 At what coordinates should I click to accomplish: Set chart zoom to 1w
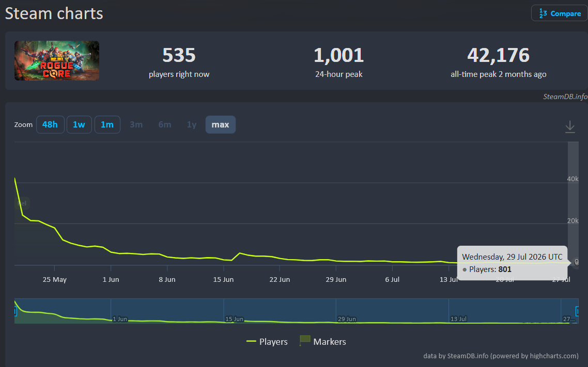[x=79, y=125]
